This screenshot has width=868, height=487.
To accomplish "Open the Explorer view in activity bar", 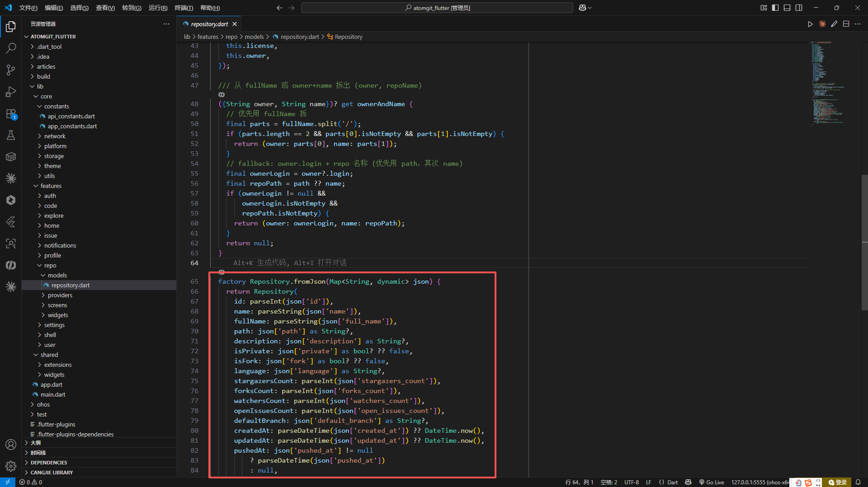I will click(x=11, y=27).
